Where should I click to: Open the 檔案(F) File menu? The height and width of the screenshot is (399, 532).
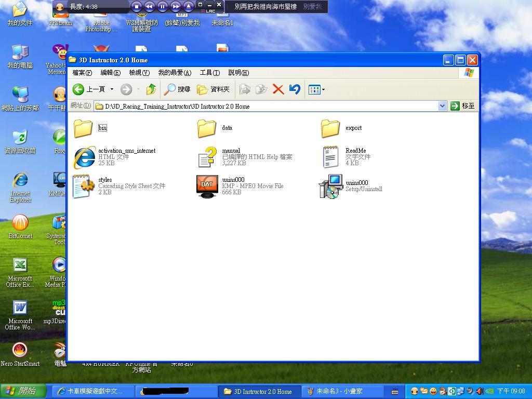point(82,73)
